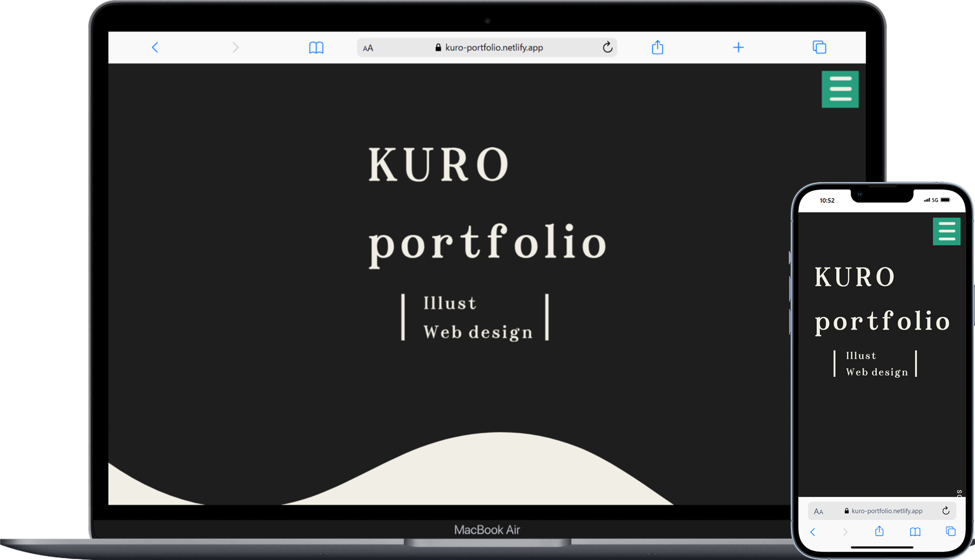This screenshot has height=560, width=975.
Task: Open green hamburger menu on laptop site
Action: click(x=839, y=89)
